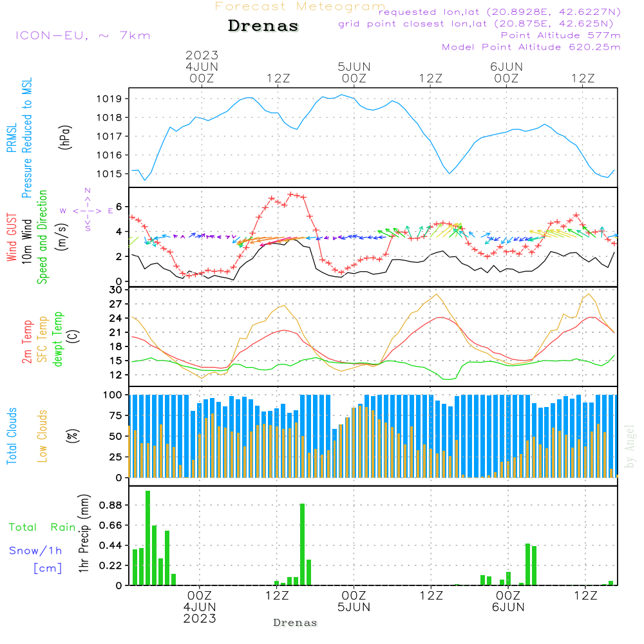The height and width of the screenshot is (644, 644).
Task: Click the Total Rain legend label
Action: point(42,527)
